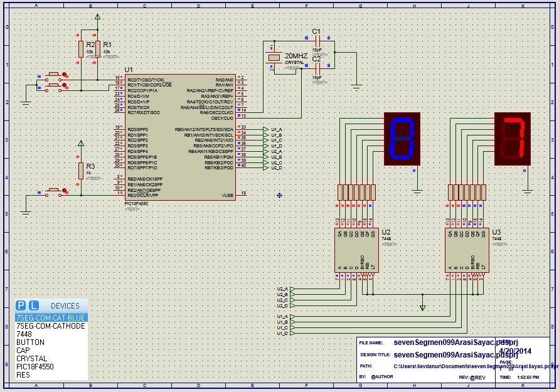Viewport: 559px width, 392px height.
Task: Select capacitor C2
Action: 317,68
